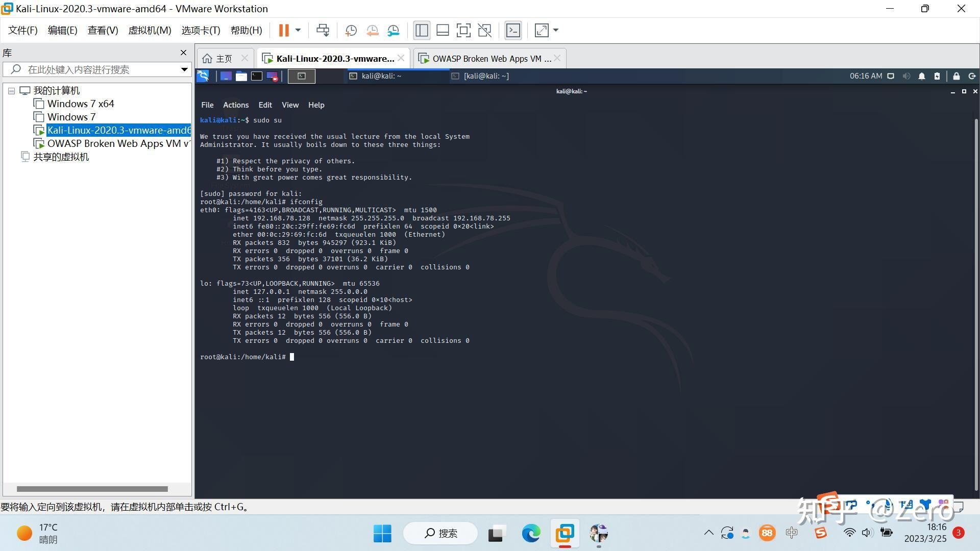Open the 选项卡(T) menu
The image size is (980, 551).
point(201,31)
